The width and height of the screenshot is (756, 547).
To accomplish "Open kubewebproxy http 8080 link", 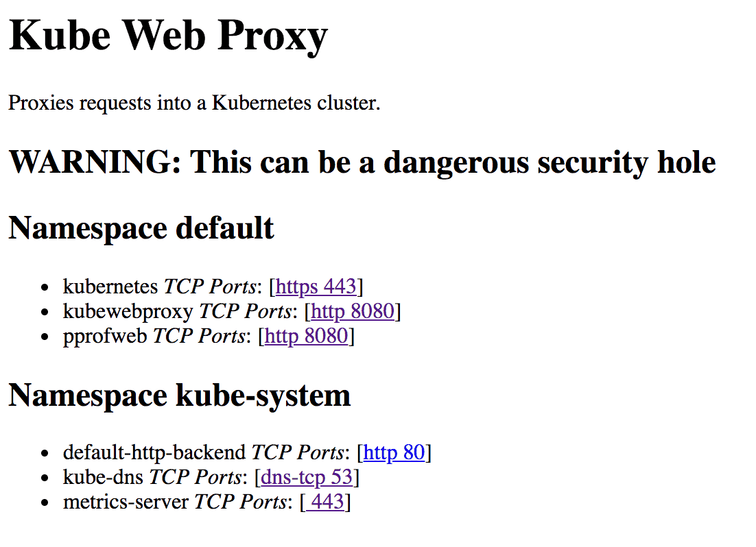I will 353,312.
